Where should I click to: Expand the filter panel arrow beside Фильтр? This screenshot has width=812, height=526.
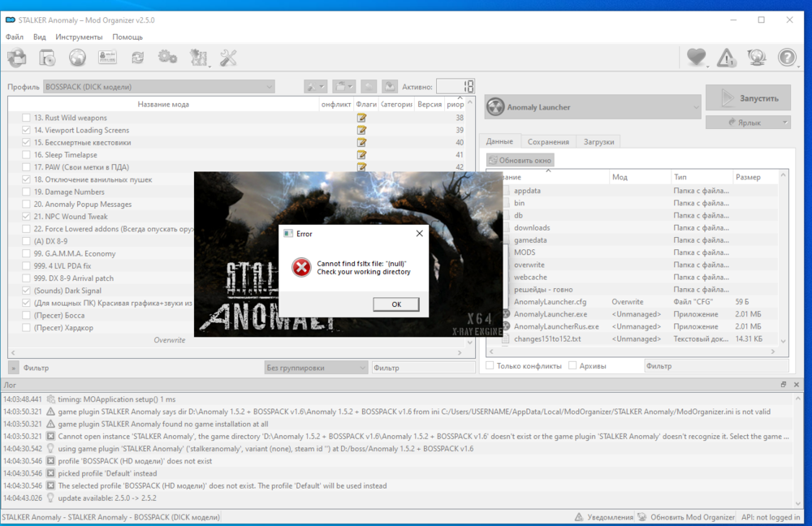(14, 368)
